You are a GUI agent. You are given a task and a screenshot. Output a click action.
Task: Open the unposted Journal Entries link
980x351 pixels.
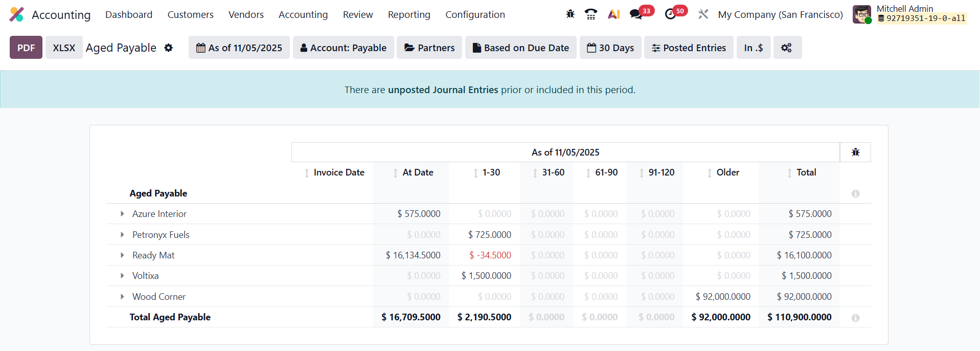click(443, 90)
